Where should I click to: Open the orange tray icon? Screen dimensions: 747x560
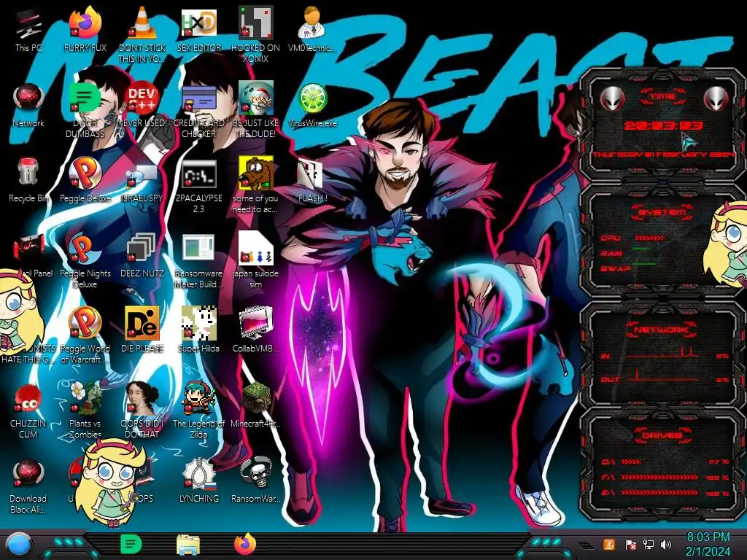pos(609,544)
